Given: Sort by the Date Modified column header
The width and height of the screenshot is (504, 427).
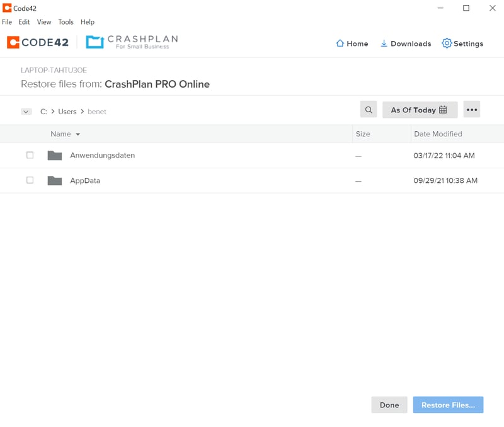Looking at the screenshot, I should pos(438,134).
